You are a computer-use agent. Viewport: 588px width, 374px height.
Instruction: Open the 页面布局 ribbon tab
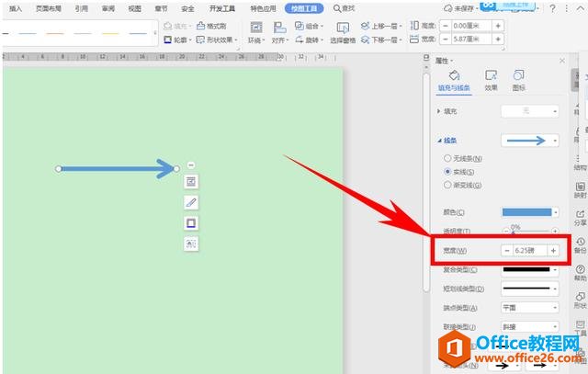coord(49,7)
